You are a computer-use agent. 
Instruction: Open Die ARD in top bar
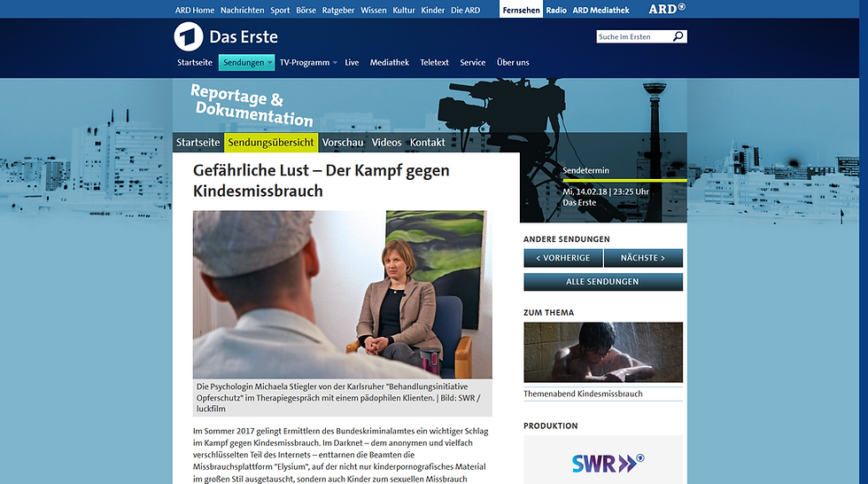pos(466,10)
